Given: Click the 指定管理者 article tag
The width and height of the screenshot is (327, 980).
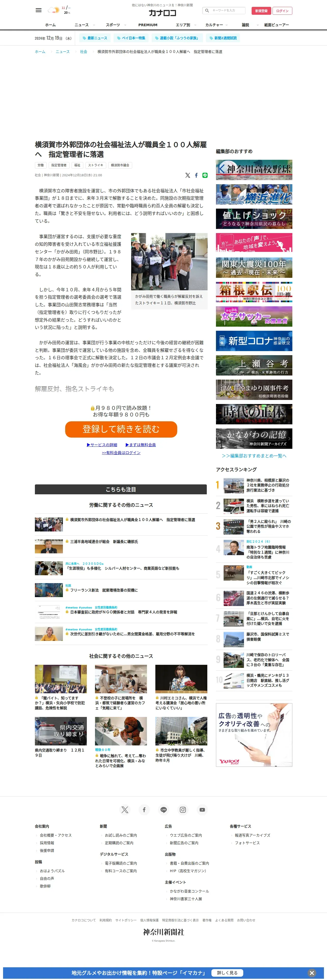Looking at the screenshot, I should [59, 165].
